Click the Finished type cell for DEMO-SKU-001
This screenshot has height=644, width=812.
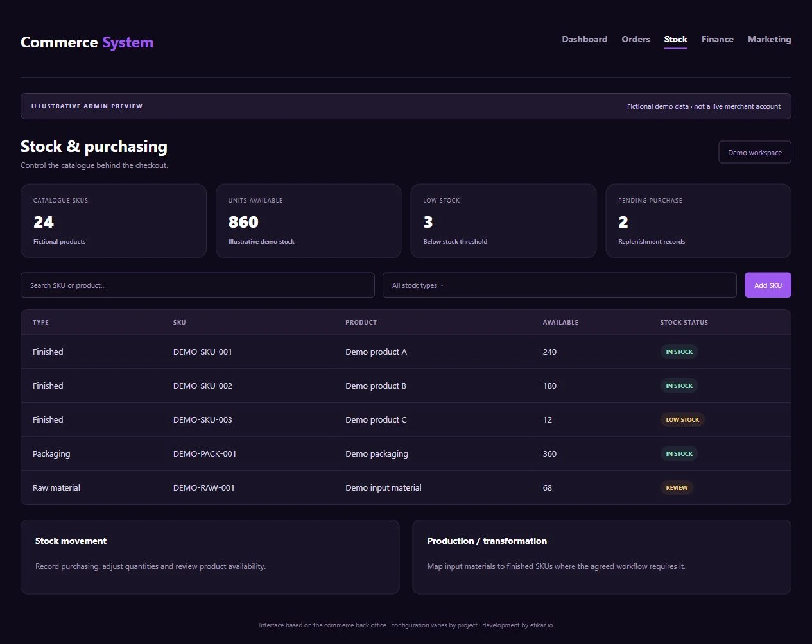click(48, 352)
